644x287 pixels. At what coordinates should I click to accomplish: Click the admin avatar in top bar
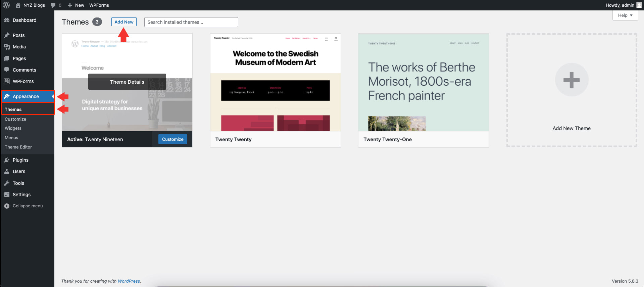639,5
